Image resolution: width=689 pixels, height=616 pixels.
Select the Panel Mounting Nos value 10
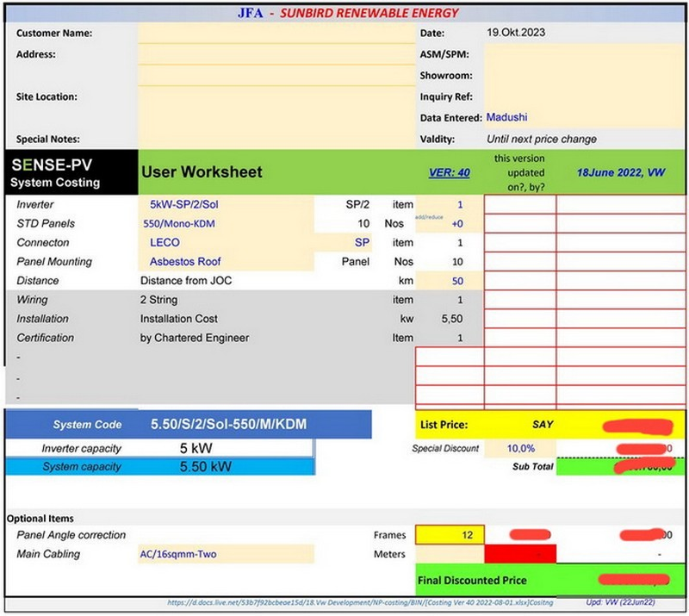457,262
